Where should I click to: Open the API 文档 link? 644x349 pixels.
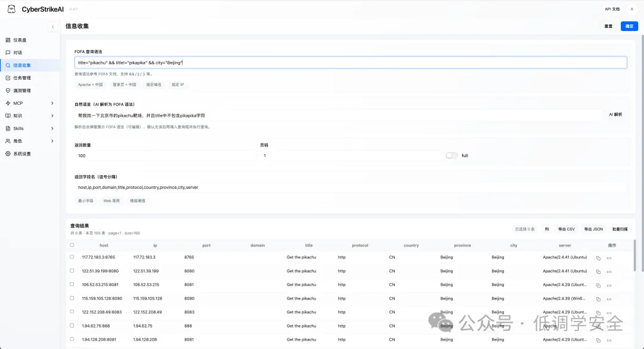point(612,9)
